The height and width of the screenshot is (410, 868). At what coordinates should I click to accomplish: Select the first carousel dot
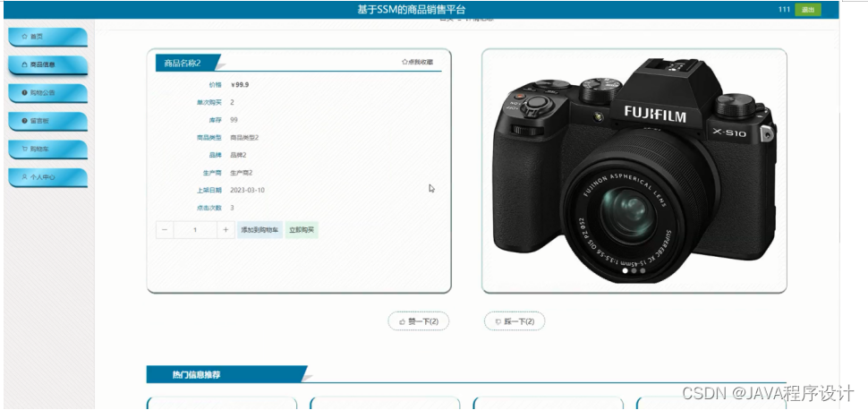pos(625,271)
